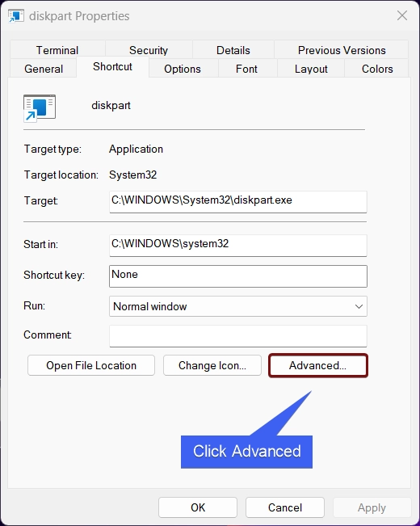This screenshot has width=420, height=526.
Task: Open the Terminal tab
Action: pyautogui.click(x=57, y=50)
